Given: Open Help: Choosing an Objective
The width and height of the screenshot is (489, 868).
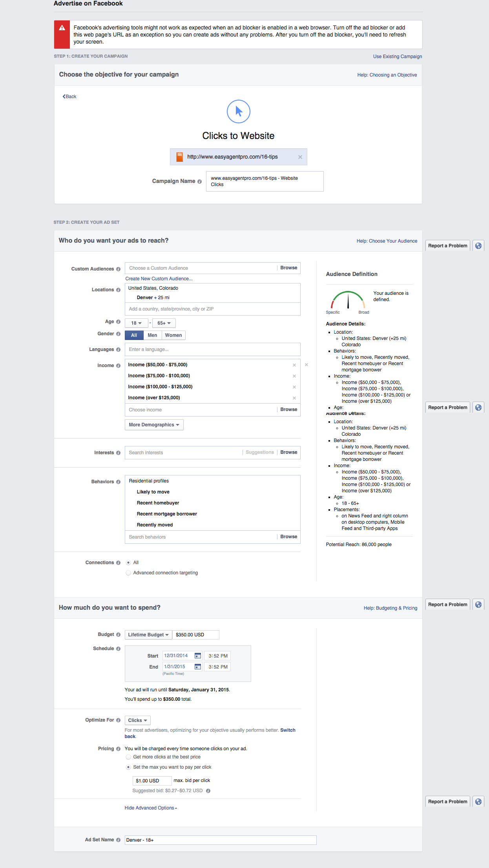Looking at the screenshot, I should pos(387,75).
